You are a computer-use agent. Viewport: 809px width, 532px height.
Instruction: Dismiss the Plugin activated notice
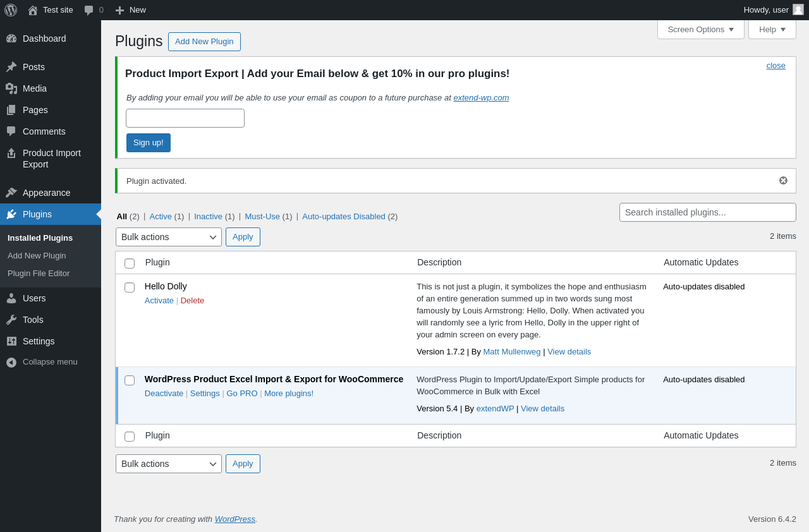point(783,181)
